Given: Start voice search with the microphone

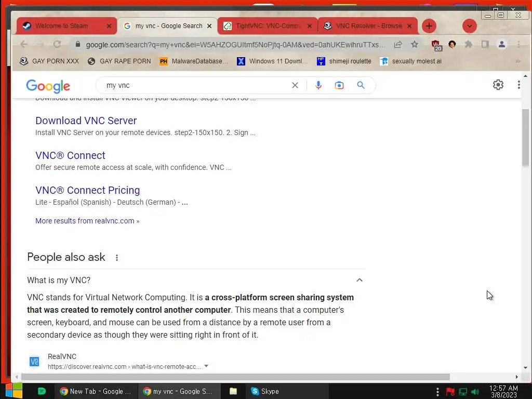Looking at the screenshot, I should point(318,85).
